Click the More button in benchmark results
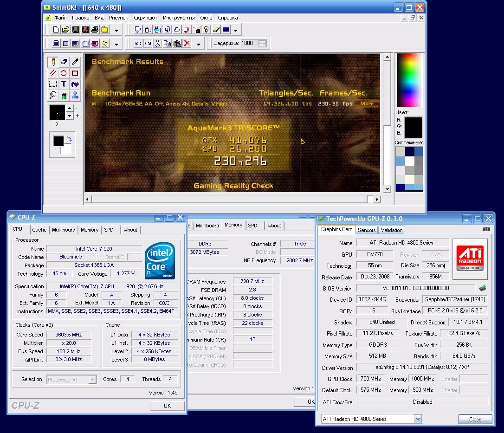 (x=367, y=103)
